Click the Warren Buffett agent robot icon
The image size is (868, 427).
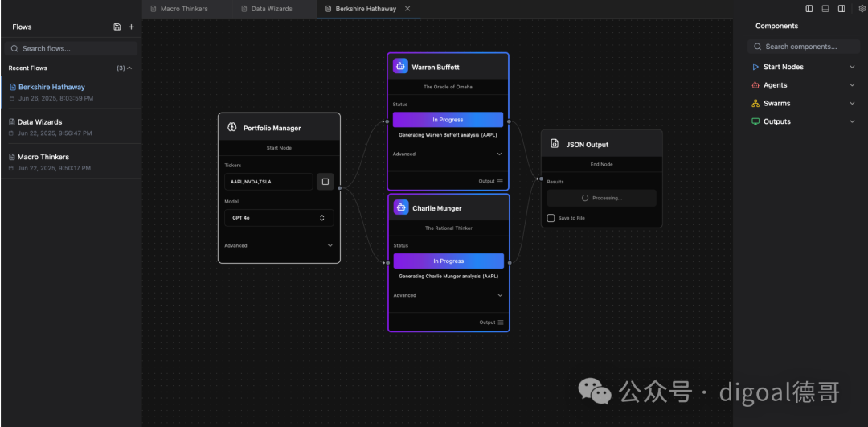pos(400,67)
